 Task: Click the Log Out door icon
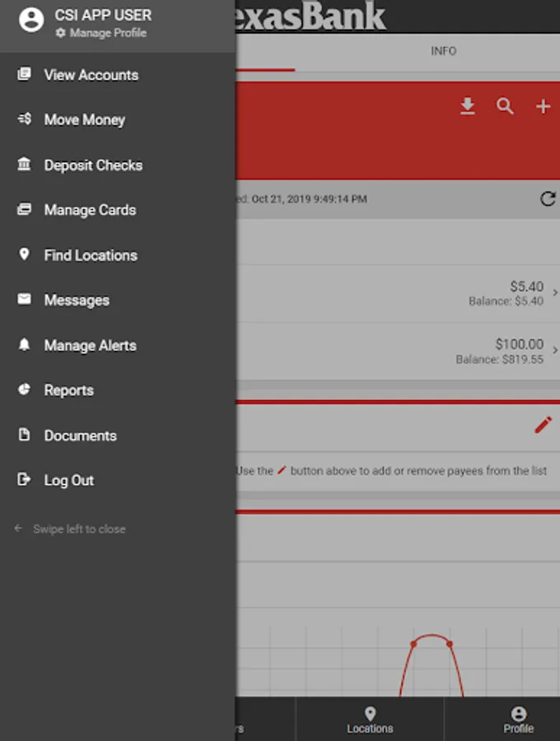(x=24, y=479)
